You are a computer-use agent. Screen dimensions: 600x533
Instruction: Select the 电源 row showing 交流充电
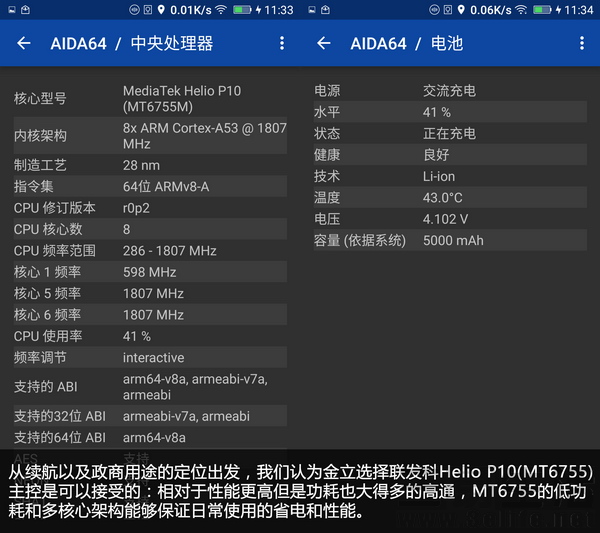click(x=450, y=91)
